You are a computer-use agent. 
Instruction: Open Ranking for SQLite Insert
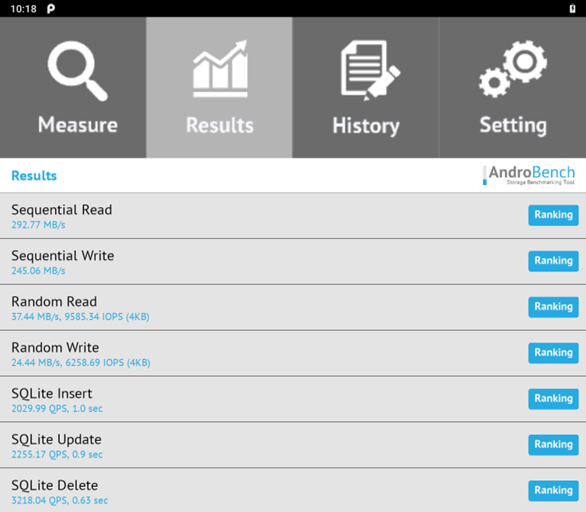(x=553, y=399)
